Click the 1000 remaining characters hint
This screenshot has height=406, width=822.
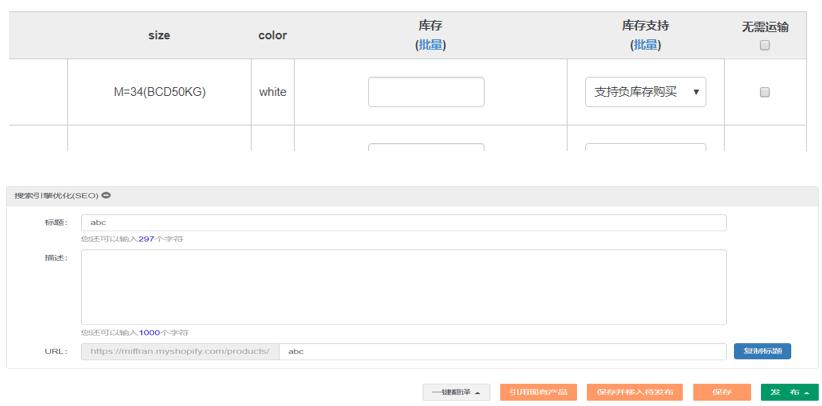coord(135,333)
